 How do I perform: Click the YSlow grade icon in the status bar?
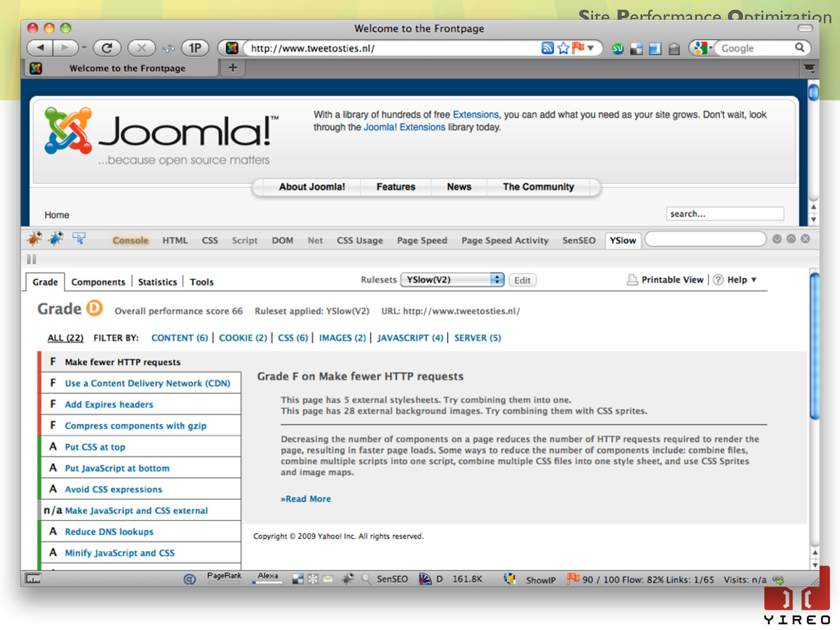(x=425, y=579)
